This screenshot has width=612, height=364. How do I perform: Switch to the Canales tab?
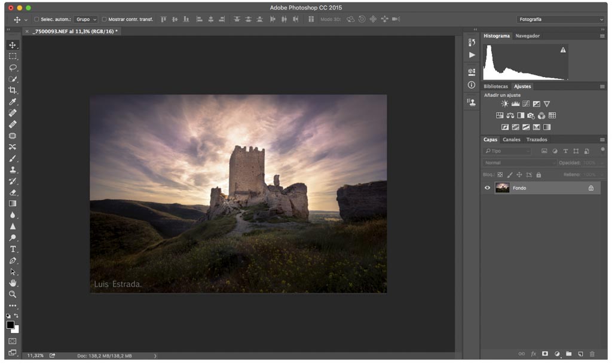pos(511,140)
